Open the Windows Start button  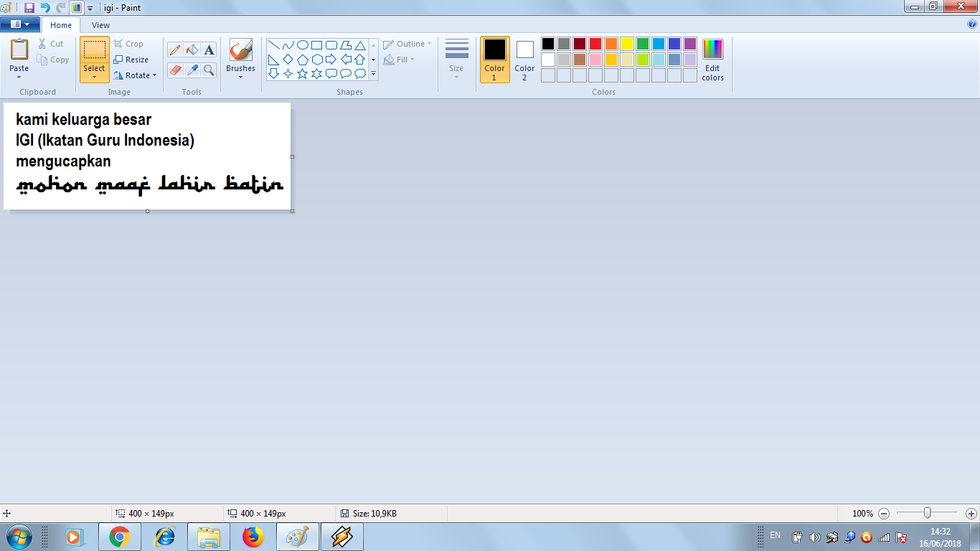click(18, 537)
